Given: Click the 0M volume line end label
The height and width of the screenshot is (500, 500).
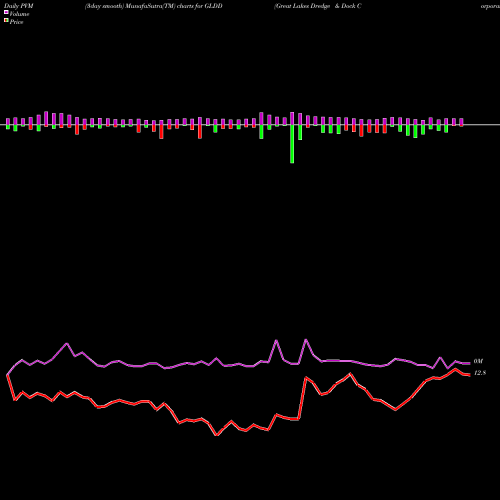Looking at the screenshot, I should coord(478,361).
